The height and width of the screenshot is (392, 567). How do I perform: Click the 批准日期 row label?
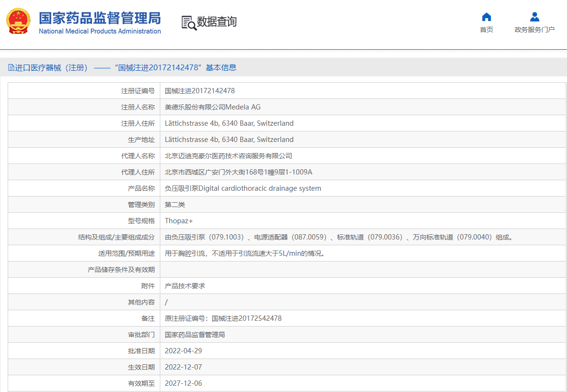[x=141, y=351]
